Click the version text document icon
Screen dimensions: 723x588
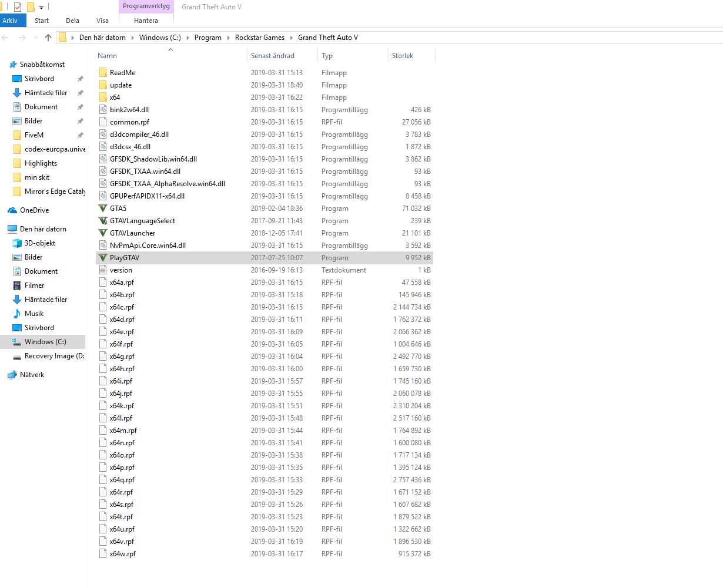[103, 270]
